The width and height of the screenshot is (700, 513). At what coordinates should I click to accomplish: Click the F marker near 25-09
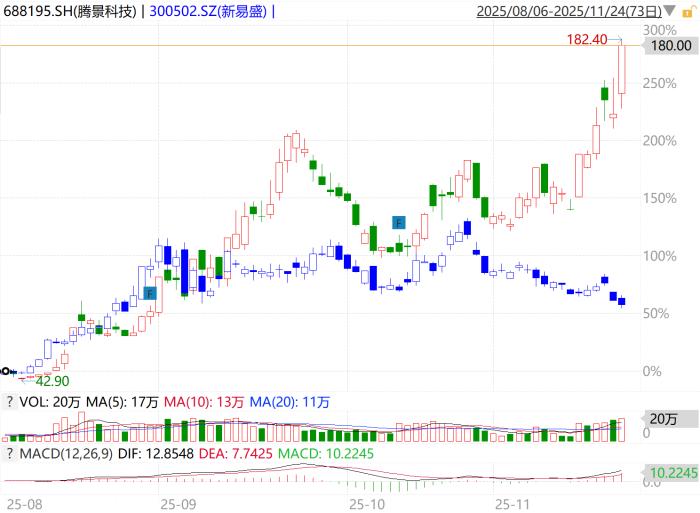(150, 293)
